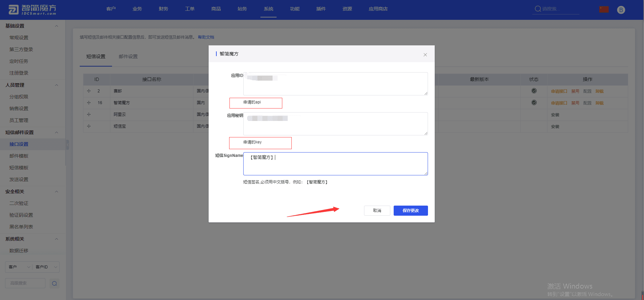The width and height of the screenshot is (644, 300).
Task: Open the 系统 top menu
Action: click(x=269, y=9)
